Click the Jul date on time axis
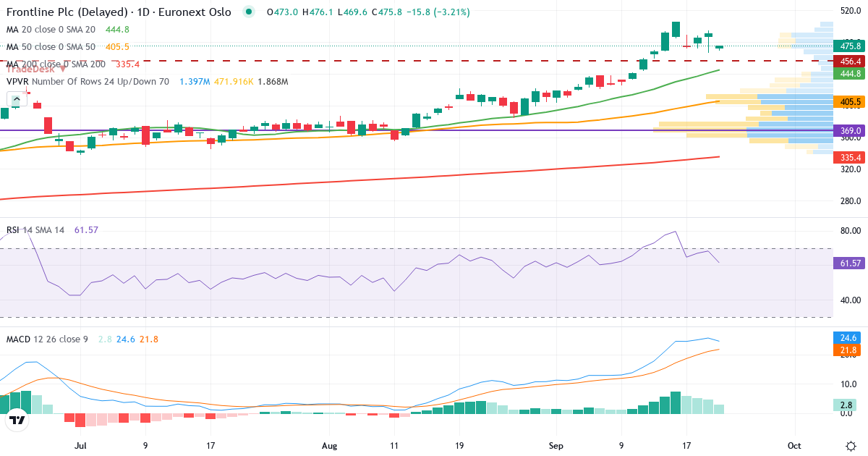Screen dimensions: 868x456 coord(80,446)
